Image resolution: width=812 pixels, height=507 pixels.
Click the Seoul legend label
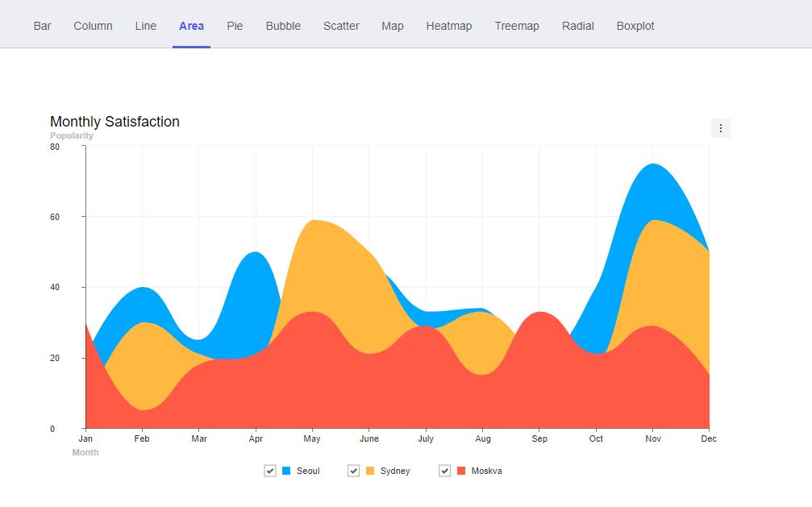[x=308, y=471]
